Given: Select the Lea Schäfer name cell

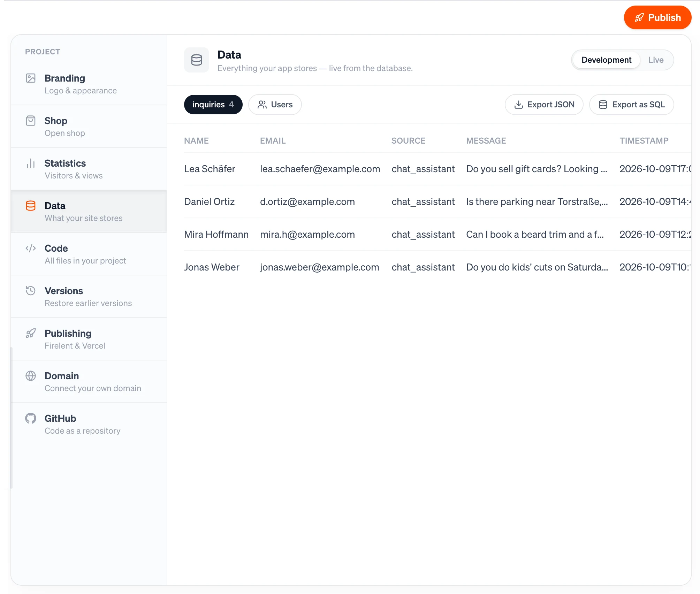Looking at the screenshot, I should click(210, 169).
